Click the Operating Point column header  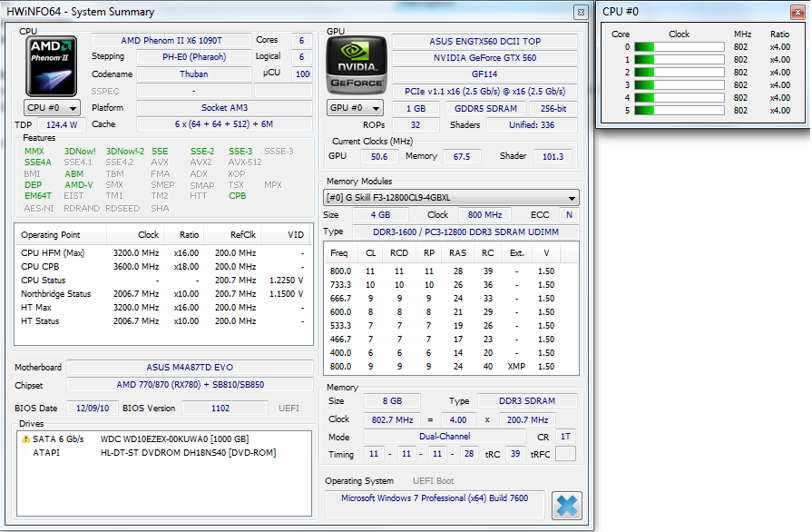coord(61,234)
